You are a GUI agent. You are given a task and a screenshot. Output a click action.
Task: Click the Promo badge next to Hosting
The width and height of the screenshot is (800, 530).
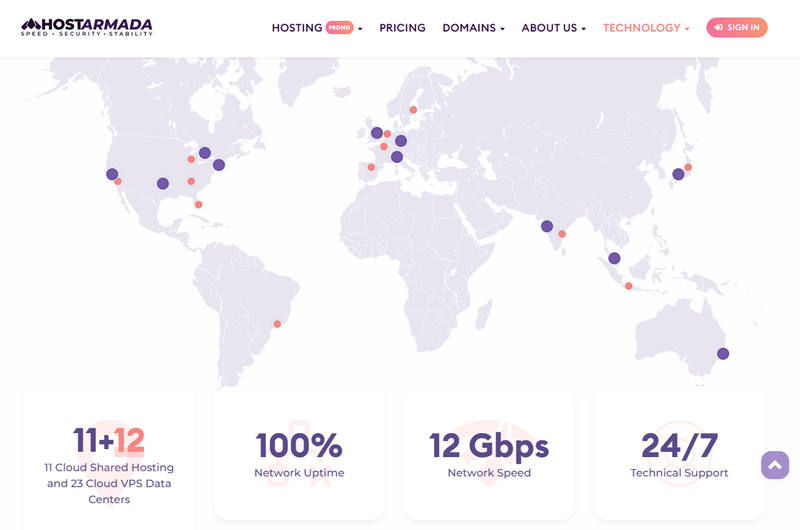click(x=340, y=28)
